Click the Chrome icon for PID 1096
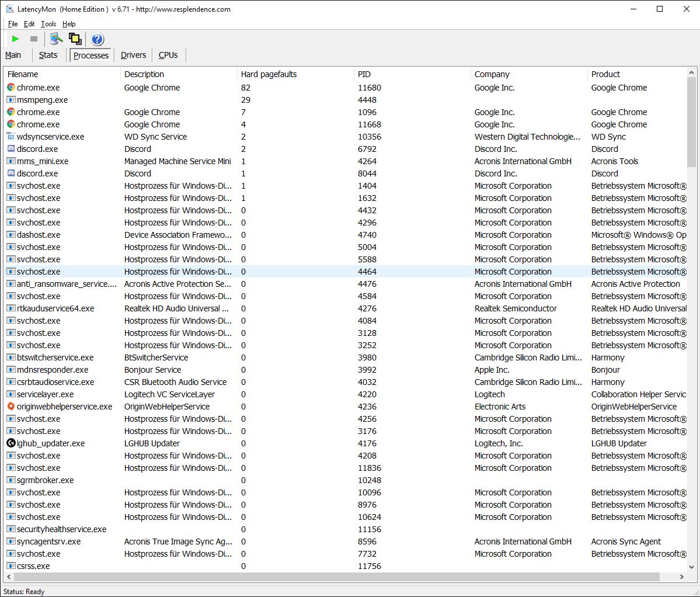The width and height of the screenshot is (700, 597). pyautogui.click(x=11, y=112)
